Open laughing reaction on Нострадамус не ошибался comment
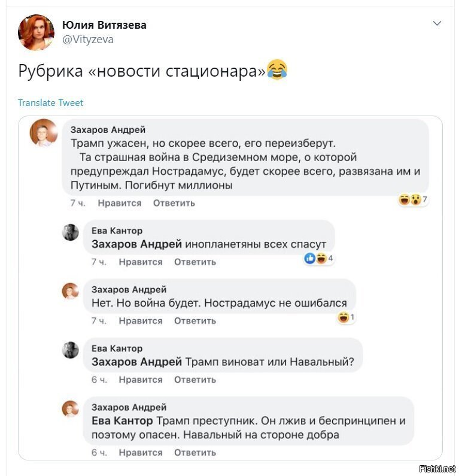This screenshot has width=459, height=476. tap(346, 317)
